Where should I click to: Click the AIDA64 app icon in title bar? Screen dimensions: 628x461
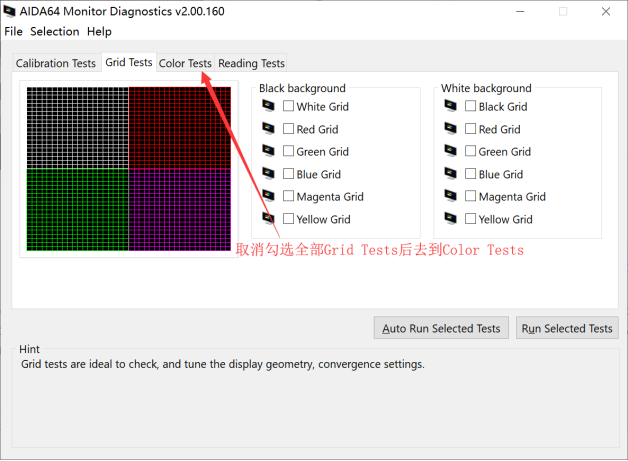coord(9,11)
